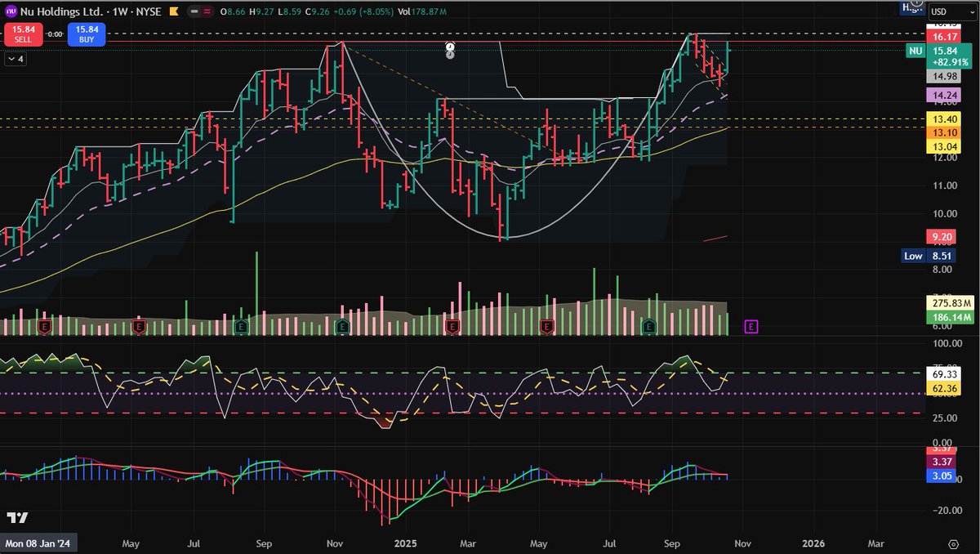Click the Nu Holdings circular logo icon
This screenshot has width=980, height=554.
click(11, 11)
